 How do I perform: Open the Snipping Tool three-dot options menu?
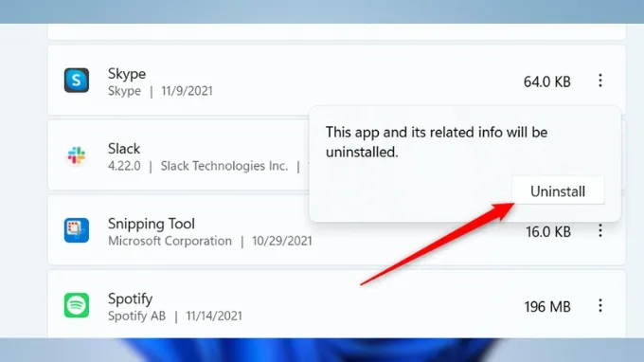(600, 230)
